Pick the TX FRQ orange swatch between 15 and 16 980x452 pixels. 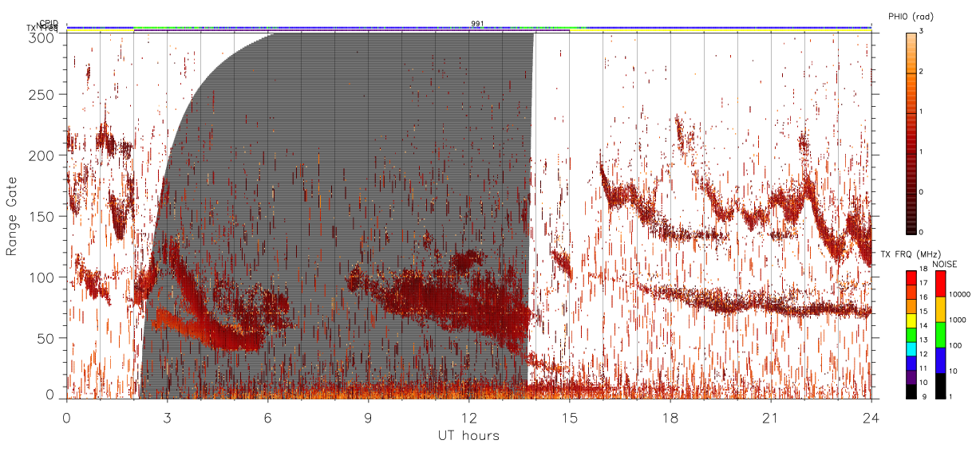click(x=911, y=305)
